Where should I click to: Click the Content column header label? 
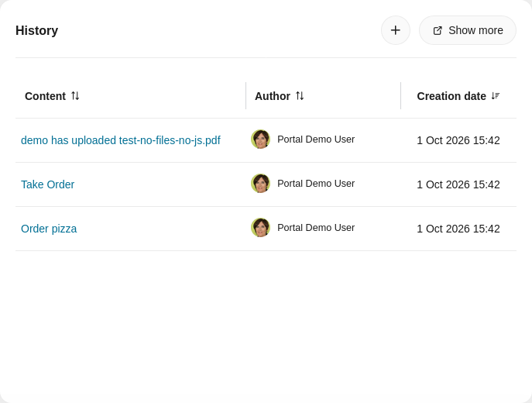click(x=45, y=96)
